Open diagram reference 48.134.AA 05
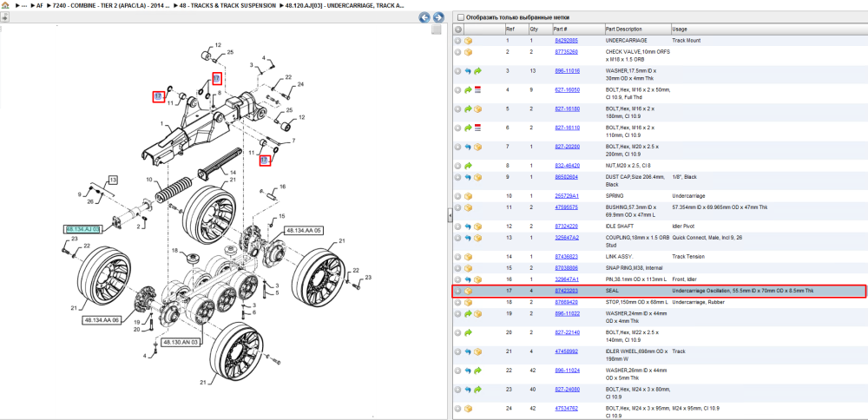868x420 pixels. 304,230
